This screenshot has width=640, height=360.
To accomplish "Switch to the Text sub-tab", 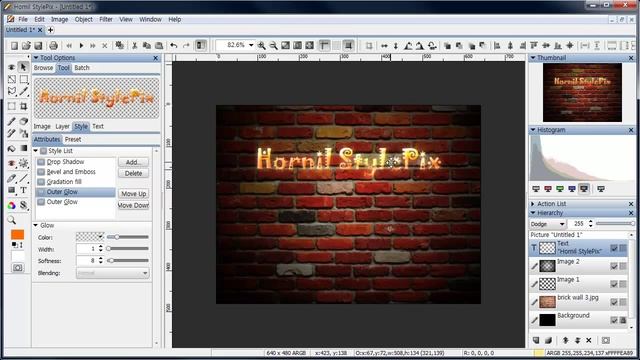I will point(98,127).
